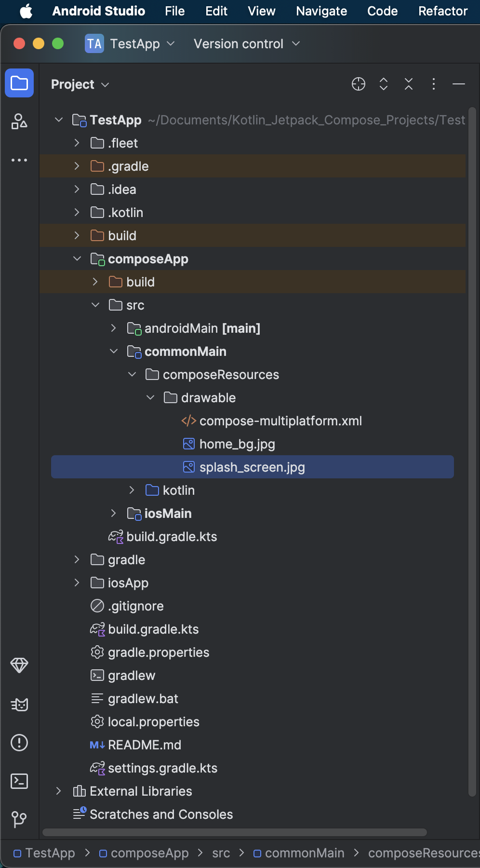Expand the iosApp folder

[77, 583]
